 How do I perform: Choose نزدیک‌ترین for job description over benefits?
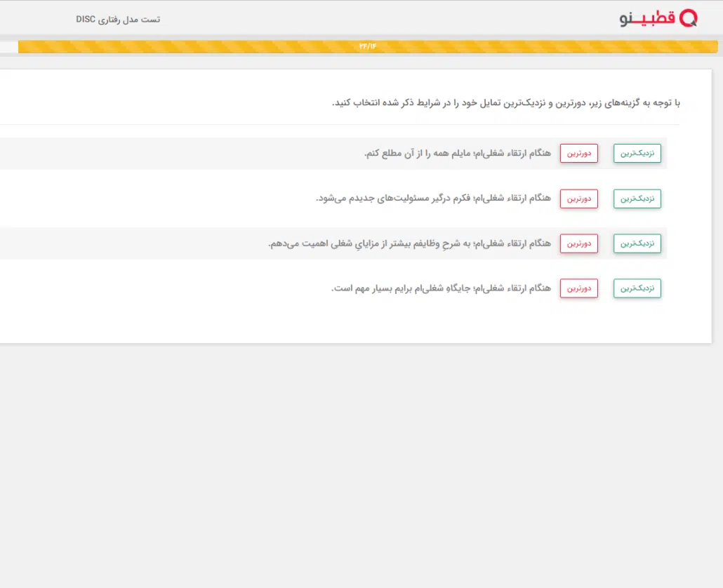[637, 243]
